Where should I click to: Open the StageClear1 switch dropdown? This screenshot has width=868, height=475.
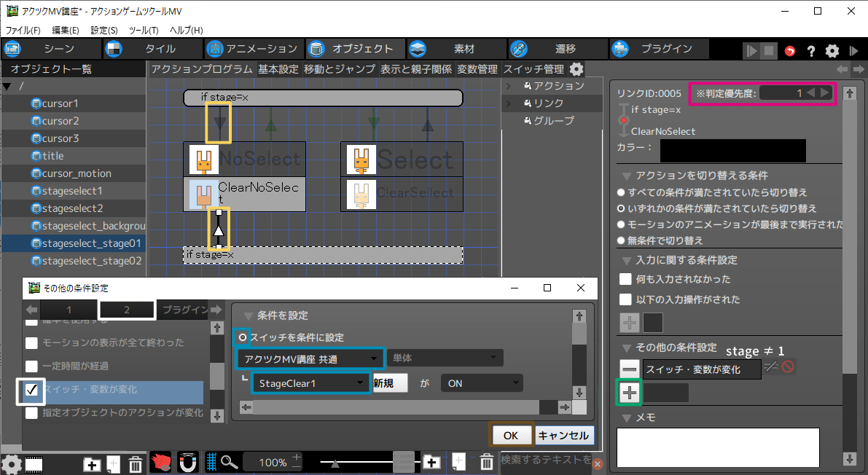coord(311,383)
